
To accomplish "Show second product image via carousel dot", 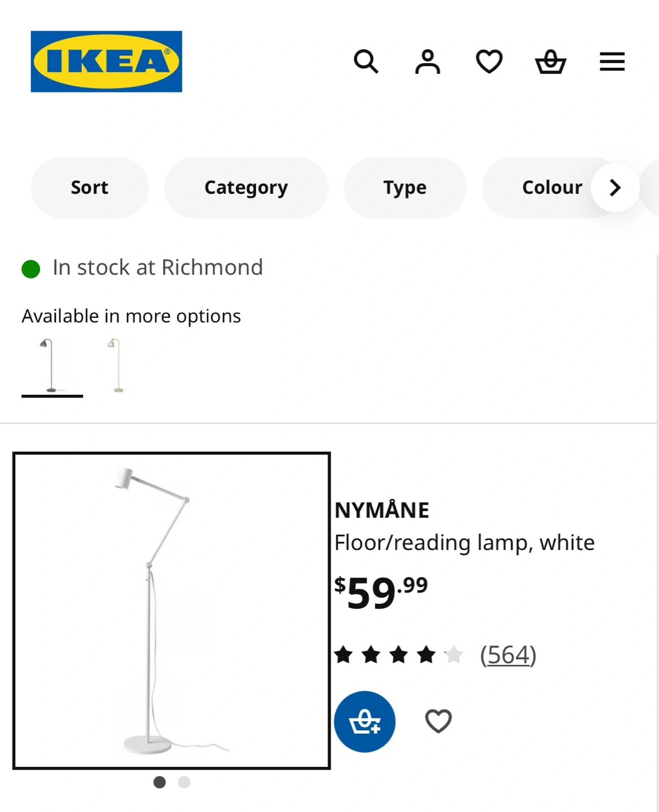I will [x=184, y=782].
